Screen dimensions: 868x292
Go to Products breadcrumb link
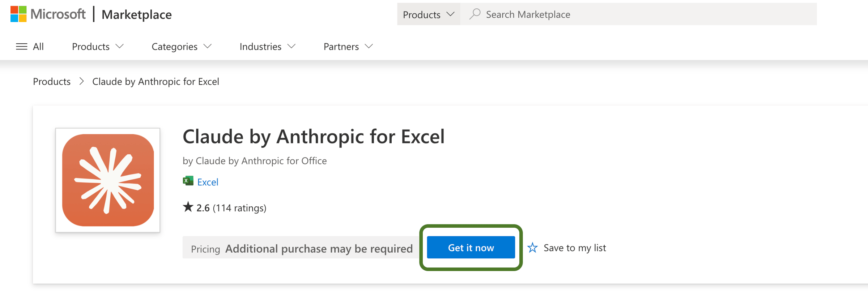point(52,82)
